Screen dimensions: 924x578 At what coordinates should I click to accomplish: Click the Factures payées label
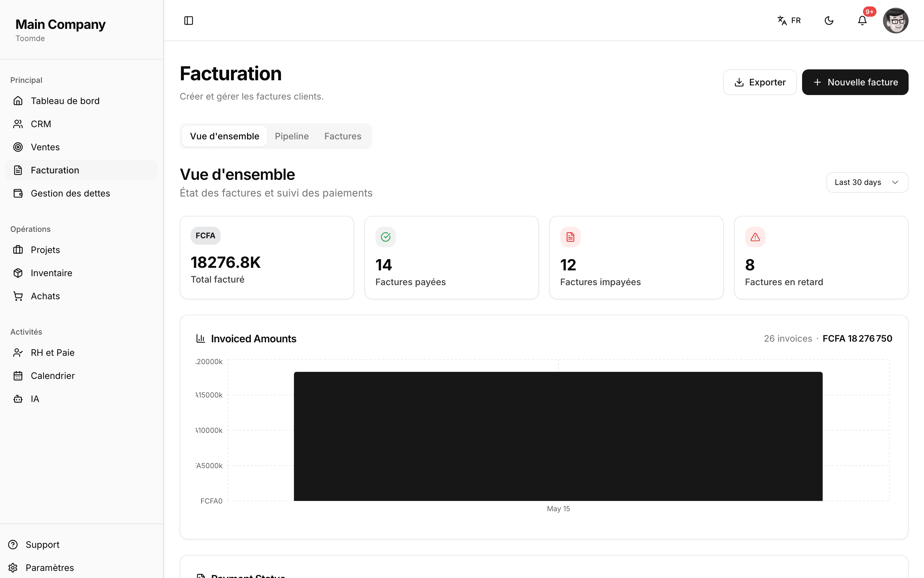click(410, 282)
